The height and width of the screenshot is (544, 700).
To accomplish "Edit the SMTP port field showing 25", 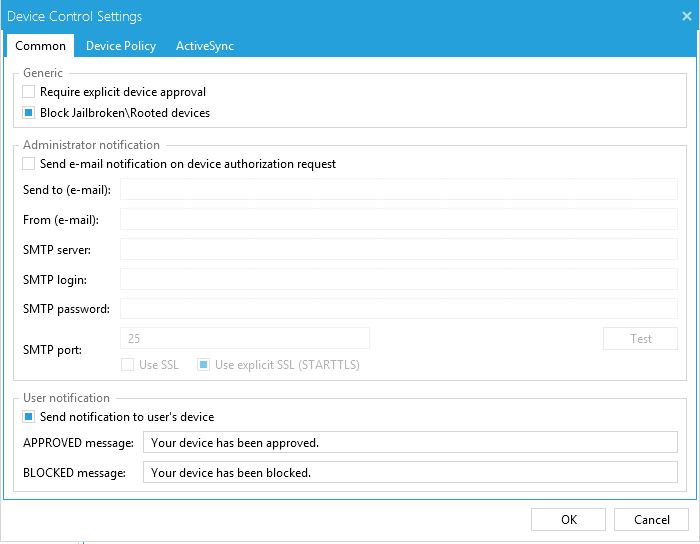I will coord(245,338).
